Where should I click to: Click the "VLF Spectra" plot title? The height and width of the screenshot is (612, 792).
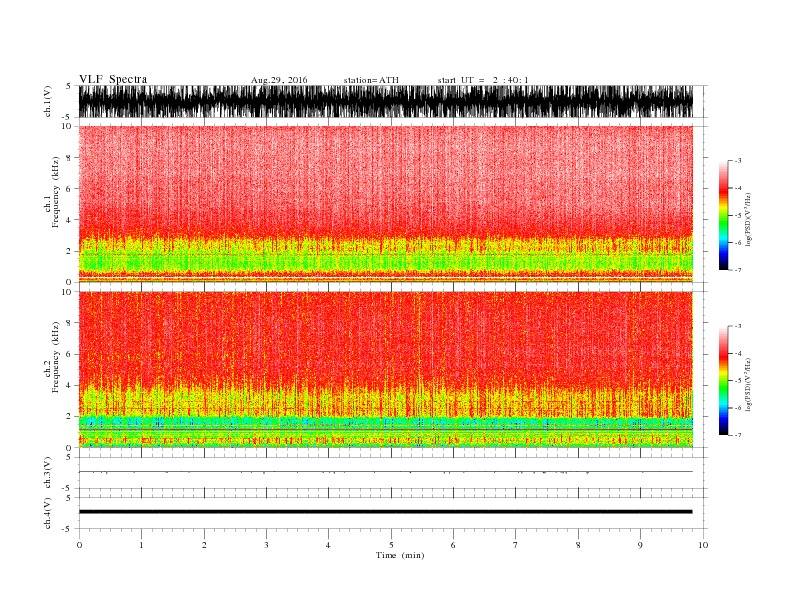coord(113,79)
